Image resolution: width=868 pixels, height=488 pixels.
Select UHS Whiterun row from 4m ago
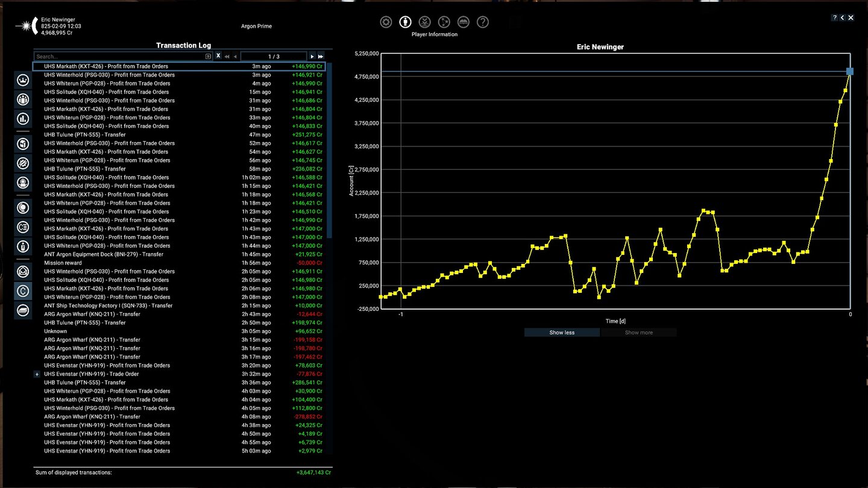[x=179, y=83]
